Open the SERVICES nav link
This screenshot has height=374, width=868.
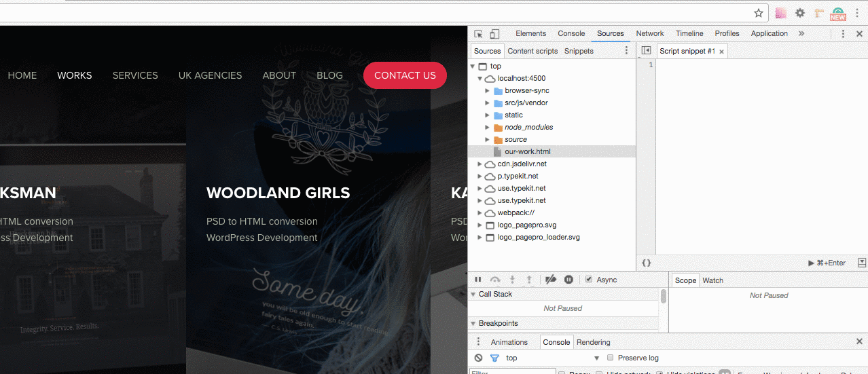[x=135, y=75]
